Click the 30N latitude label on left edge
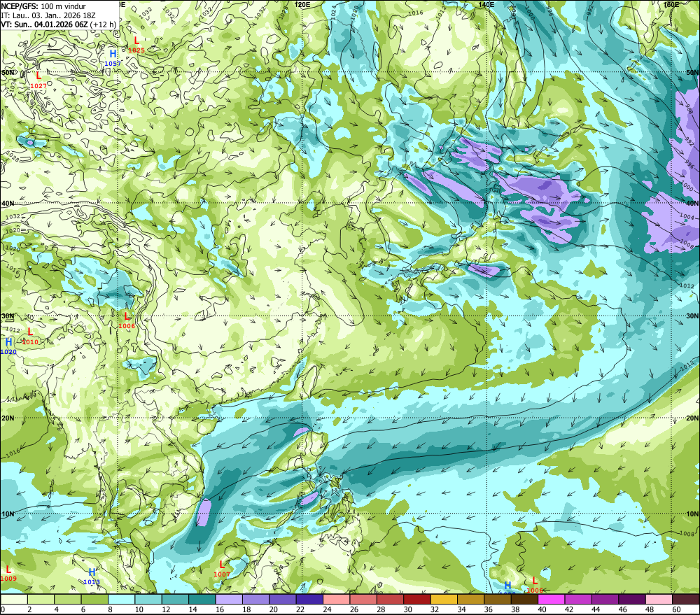Viewport: 700px width, 615px height. (x=7, y=316)
